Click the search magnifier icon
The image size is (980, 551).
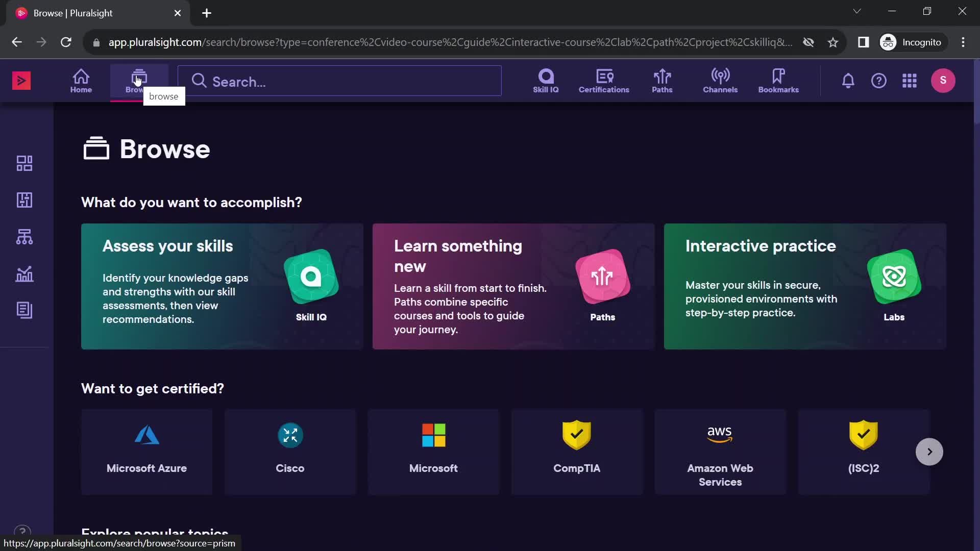[x=199, y=81]
